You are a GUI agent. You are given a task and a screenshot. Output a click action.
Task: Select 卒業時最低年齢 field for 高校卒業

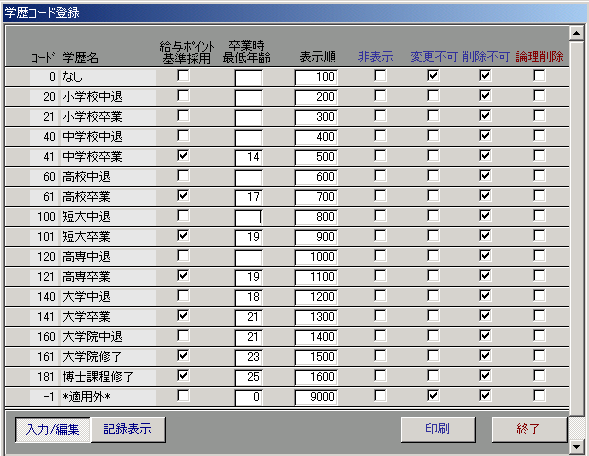pyautogui.click(x=249, y=197)
